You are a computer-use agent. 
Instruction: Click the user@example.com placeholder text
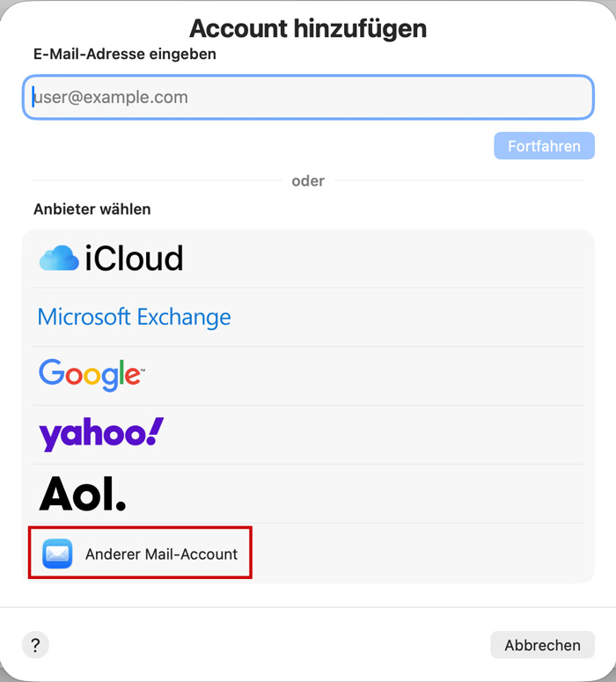[111, 98]
